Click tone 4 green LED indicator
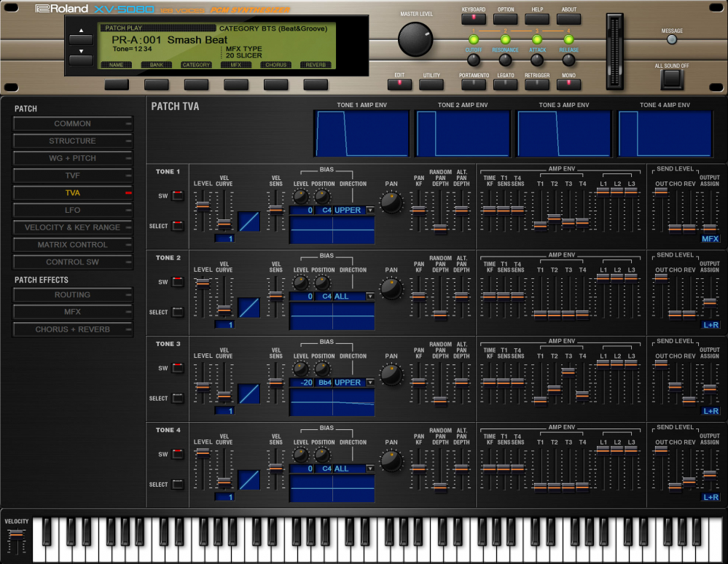This screenshot has width=728, height=564. [x=568, y=39]
